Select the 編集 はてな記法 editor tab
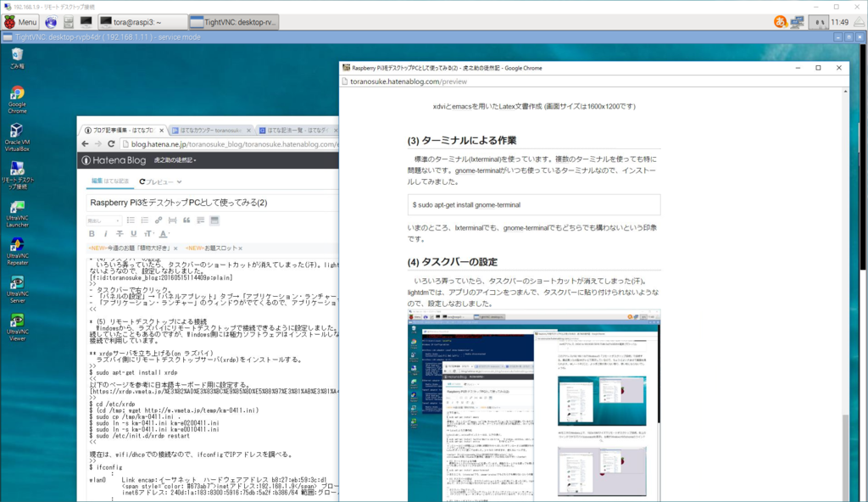This screenshot has height=502, width=868. click(x=109, y=181)
